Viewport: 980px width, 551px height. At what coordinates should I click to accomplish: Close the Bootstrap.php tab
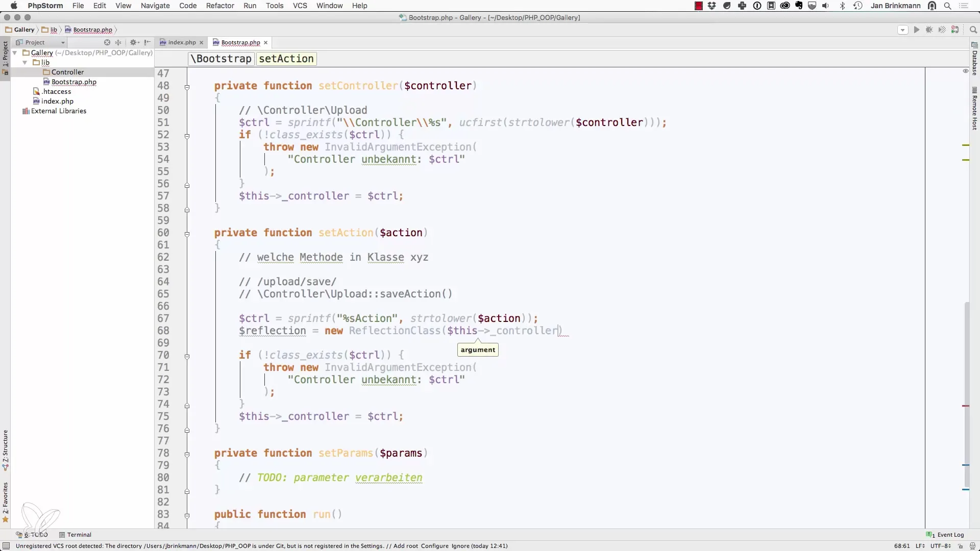click(x=266, y=43)
